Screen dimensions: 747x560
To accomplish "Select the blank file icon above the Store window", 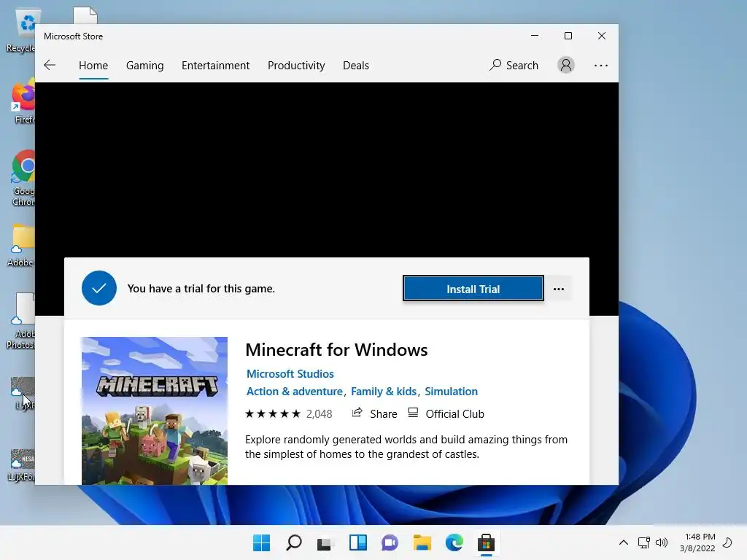I will (85, 15).
